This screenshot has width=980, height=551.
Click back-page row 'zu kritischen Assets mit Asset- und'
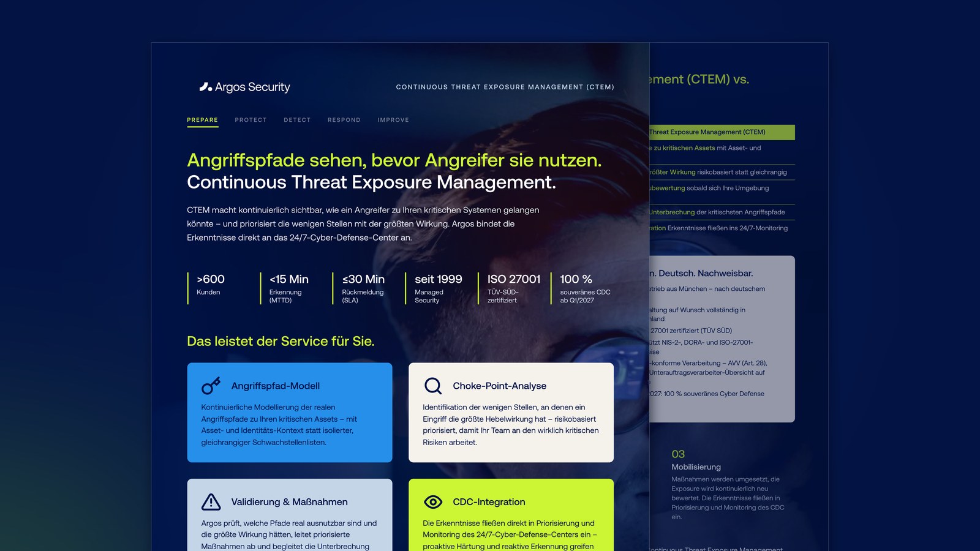coord(706,148)
